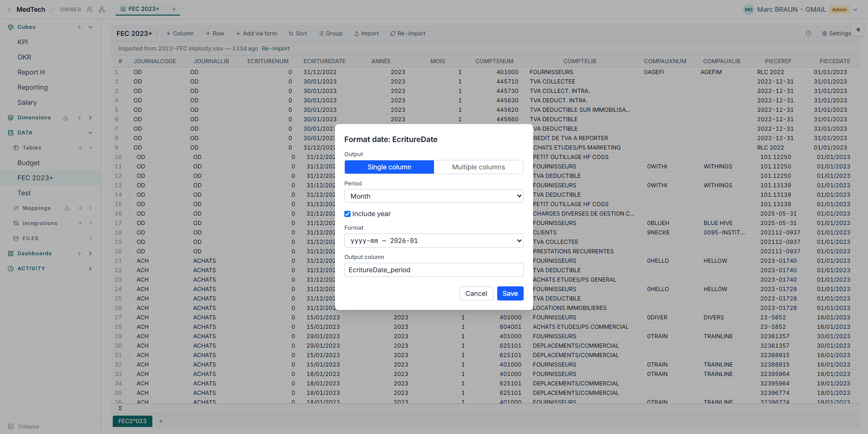Image resolution: width=868 pixels, height=434 pixels.
Task: Collapse the Cubes section
Action: (91, 27)
